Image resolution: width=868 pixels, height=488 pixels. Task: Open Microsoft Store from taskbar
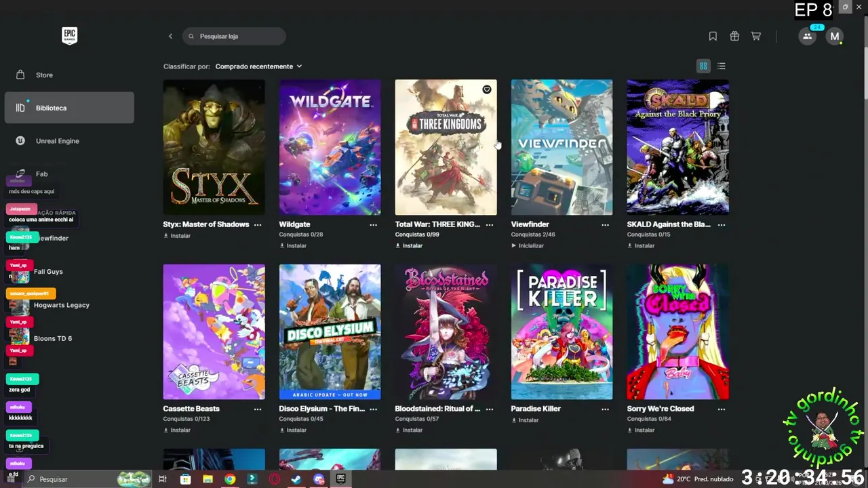[185, 479]
